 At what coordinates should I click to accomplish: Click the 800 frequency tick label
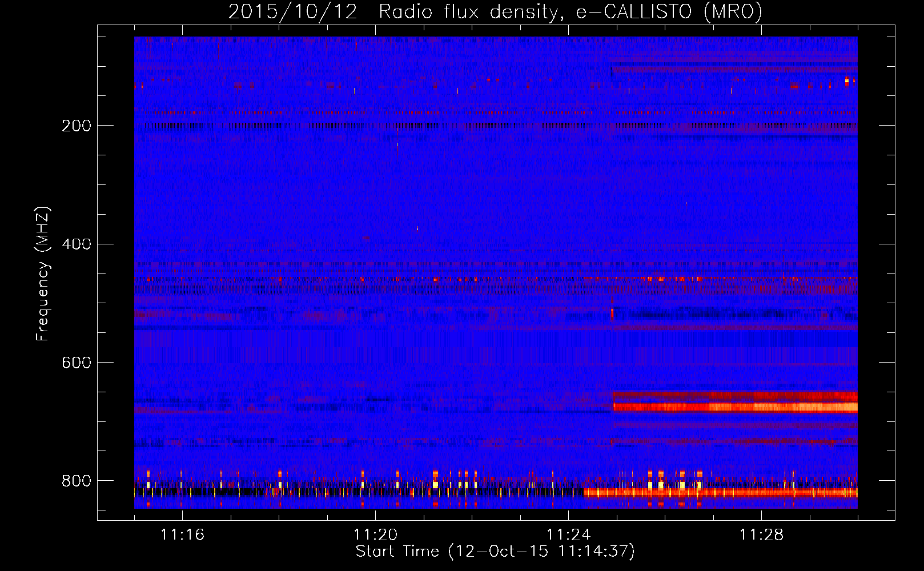(x=77, y=481)
